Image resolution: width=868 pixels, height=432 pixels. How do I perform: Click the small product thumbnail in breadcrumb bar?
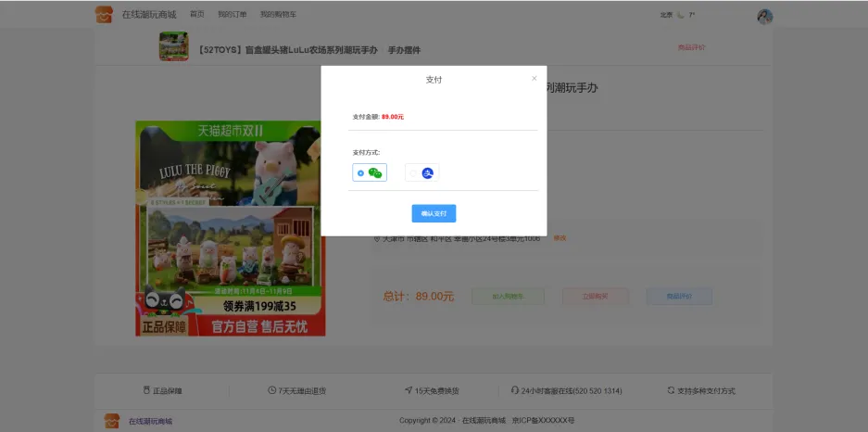[173, 47]
